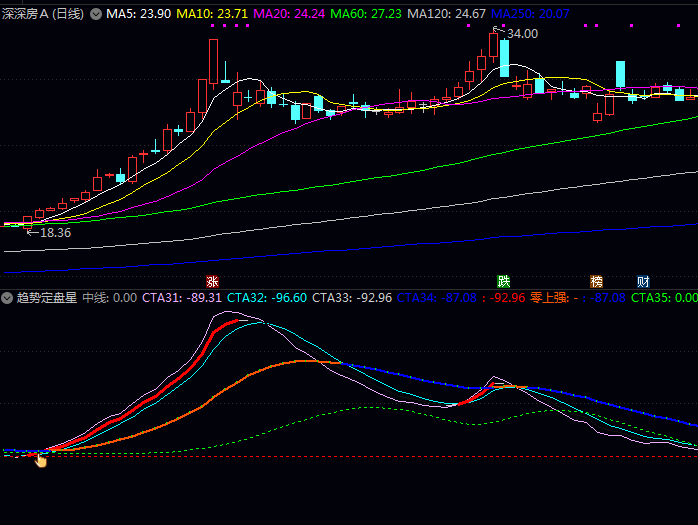Select the MA5 moving average label
The width and height of the screenshot is (698, 525).
(x=138, y=14)
